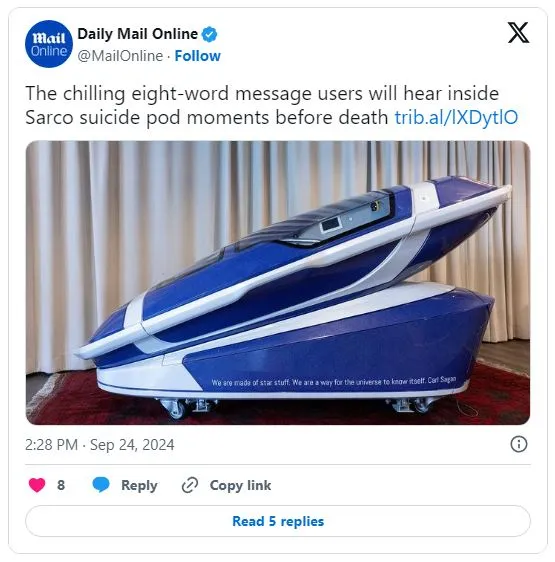Click the Mail Online profile avatar
This screenshot has height=562, width=555.
coord(49,44)
